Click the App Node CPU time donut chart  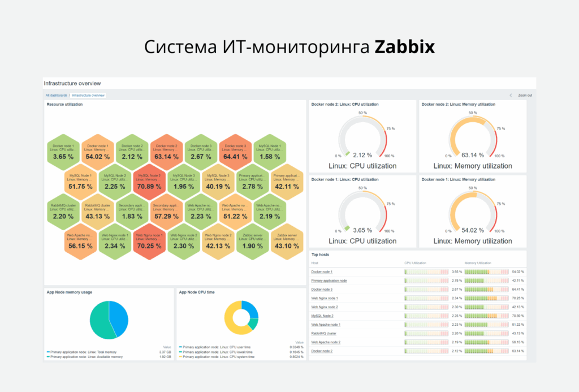tap(241, 318)
